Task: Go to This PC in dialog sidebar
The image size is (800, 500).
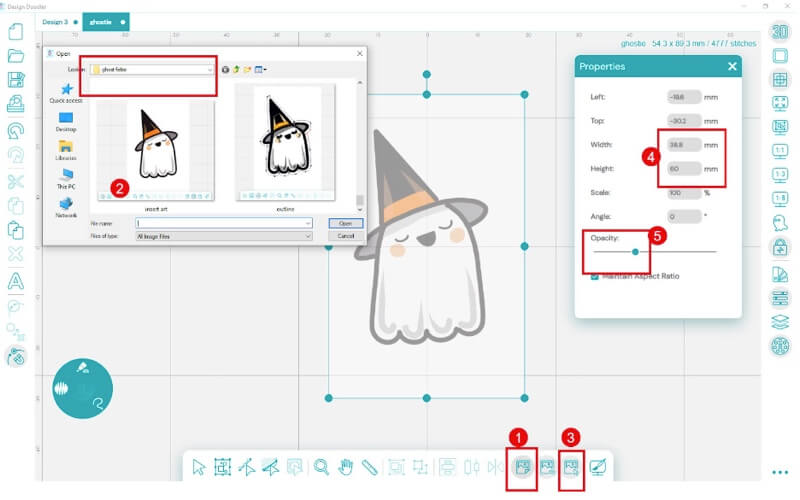Action: pos(66,180)
